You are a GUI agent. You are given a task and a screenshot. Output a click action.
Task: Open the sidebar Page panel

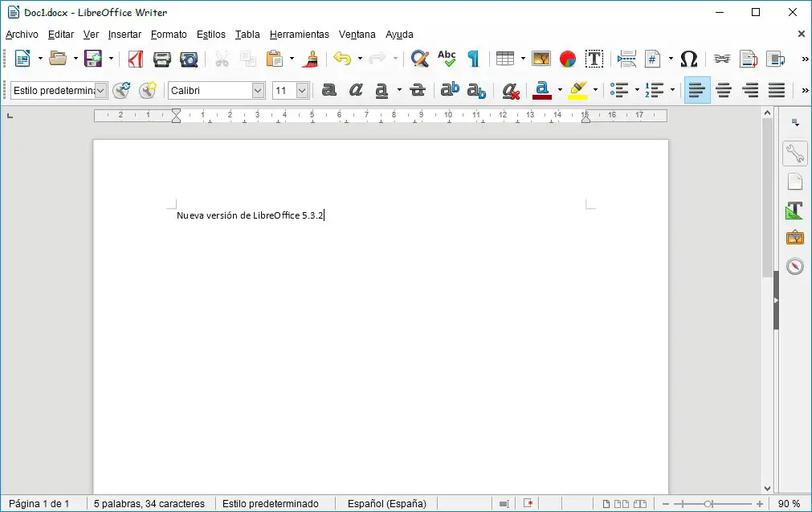795,182
